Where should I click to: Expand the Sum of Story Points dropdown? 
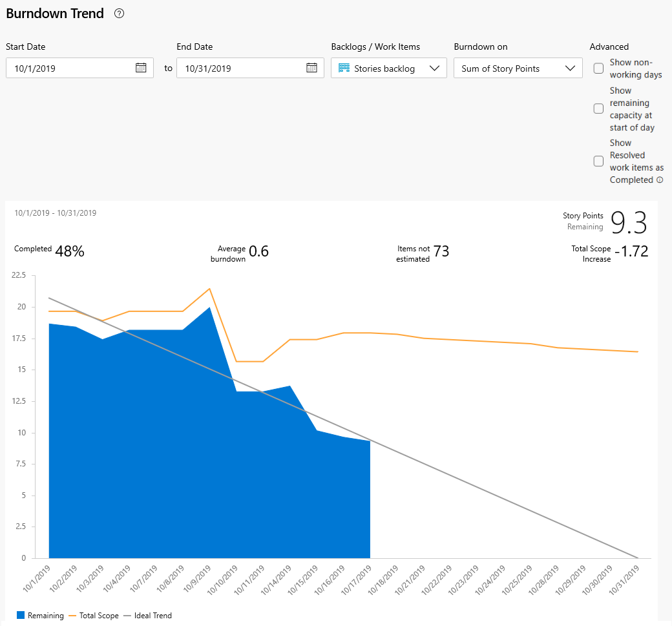pyautogui.click(x=518, y=68)
